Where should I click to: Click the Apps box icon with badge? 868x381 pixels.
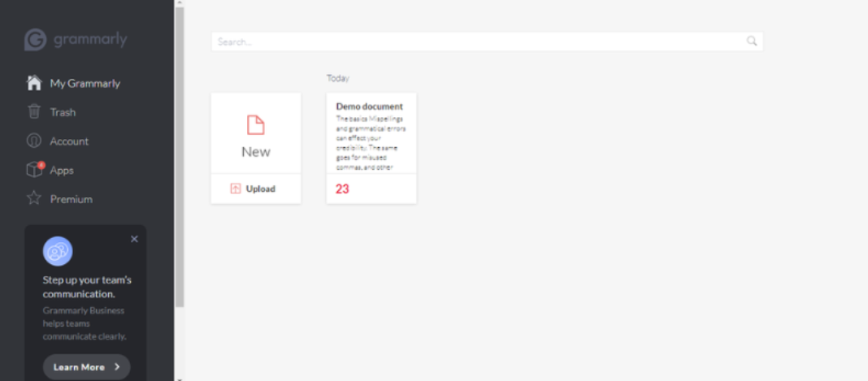click(x=35, y=170)
